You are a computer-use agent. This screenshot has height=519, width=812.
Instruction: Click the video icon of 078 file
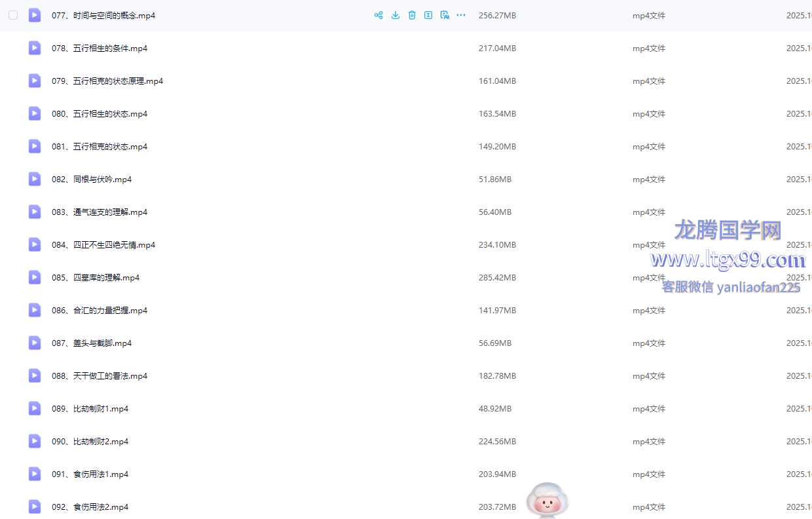[35, 48]
